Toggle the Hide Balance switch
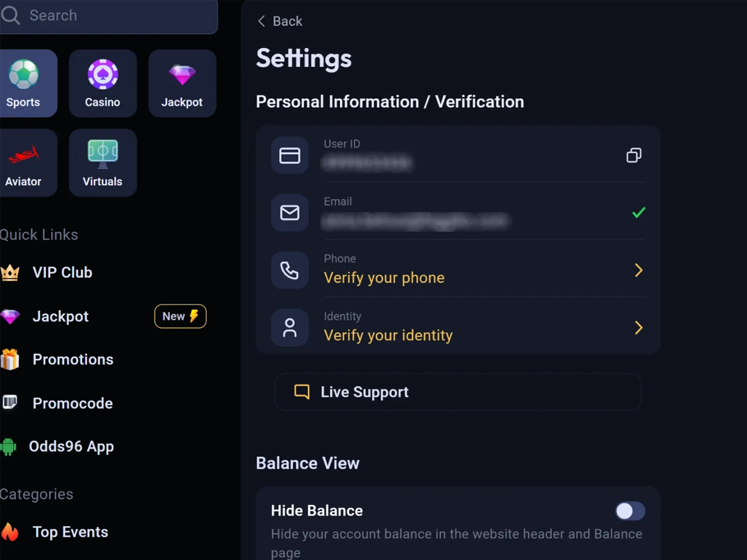 click(x=629, y=511)
